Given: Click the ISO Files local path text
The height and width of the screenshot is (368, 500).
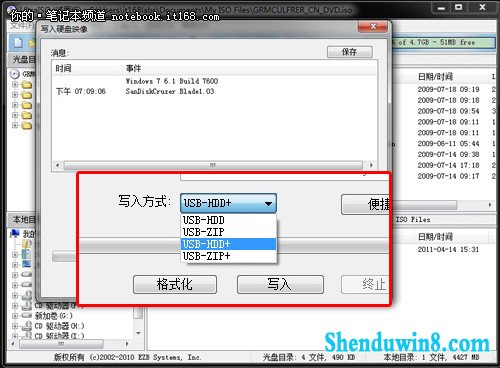Looking at the screenshot, I should point(413,219).
